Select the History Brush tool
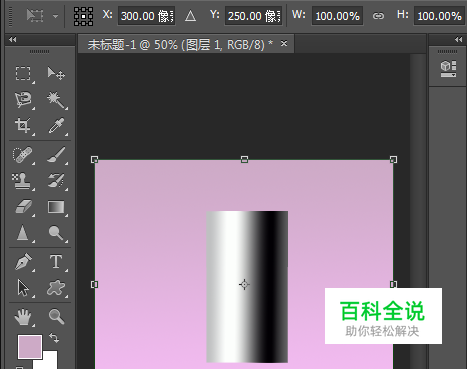The width and height of the screenshot is (467, 369). coord(56,181)
